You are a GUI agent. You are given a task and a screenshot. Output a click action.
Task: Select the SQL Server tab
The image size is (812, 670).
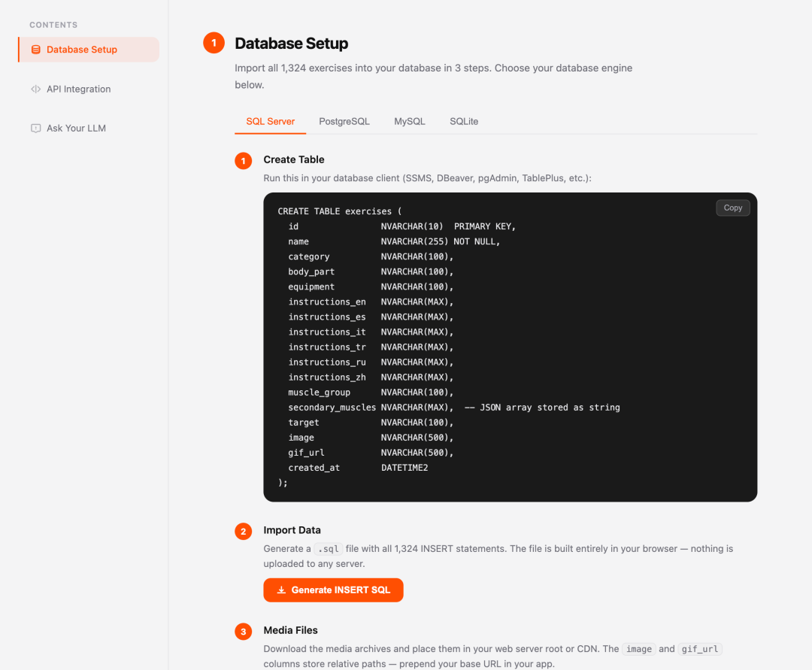point(271,121)
